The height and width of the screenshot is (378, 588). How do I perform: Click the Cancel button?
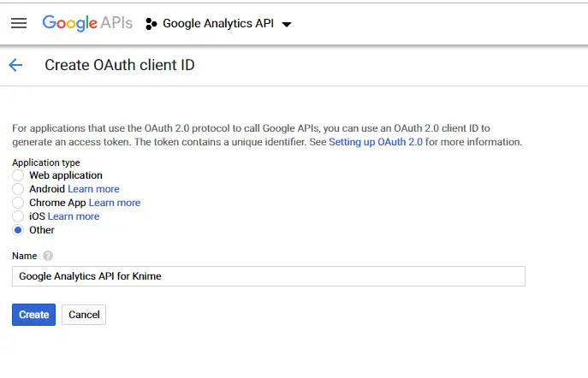coord(84,315)
